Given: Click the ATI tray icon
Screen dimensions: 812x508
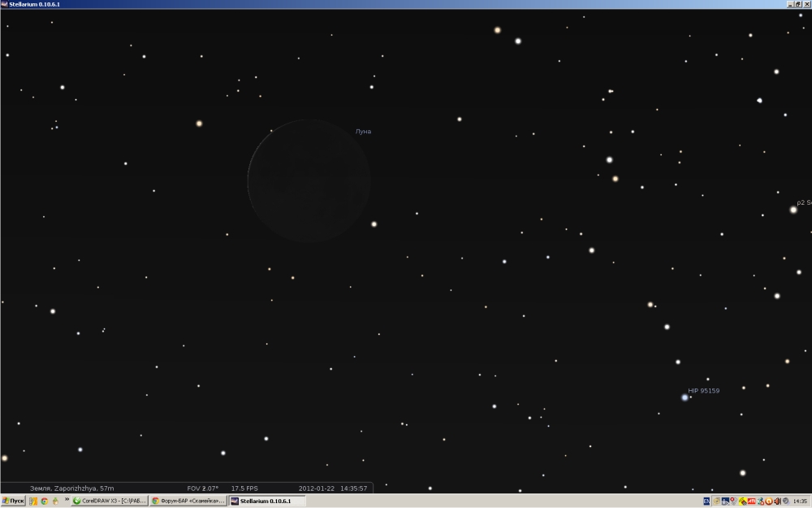Looking at the screenshot, I should [x=752, y=501].
